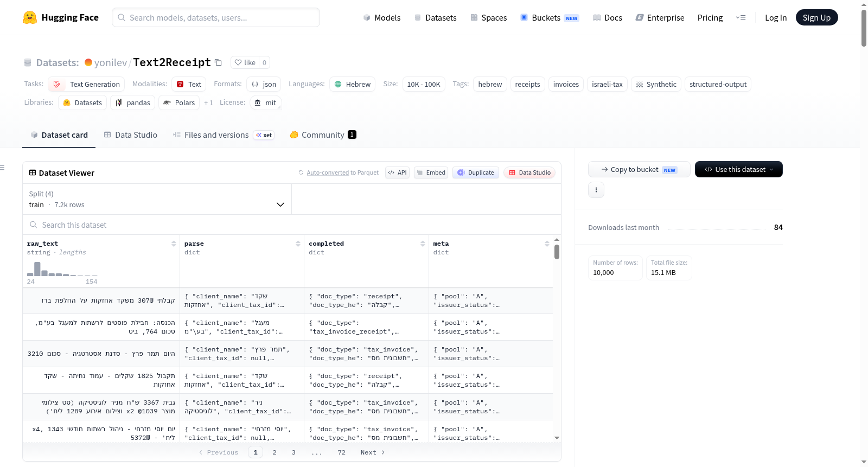
Task: Click the sort icon on raw_text column
Action: [174, 244]
